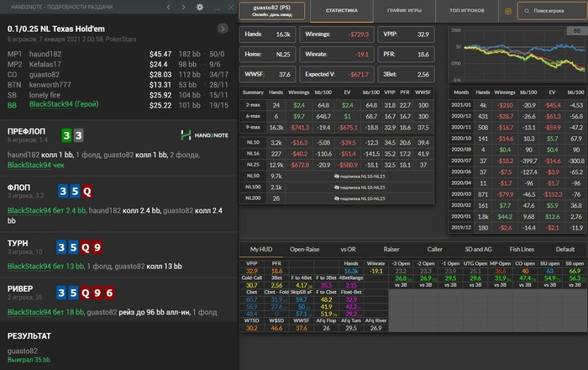Click the BB toggle on the graph

pos(577,31)
